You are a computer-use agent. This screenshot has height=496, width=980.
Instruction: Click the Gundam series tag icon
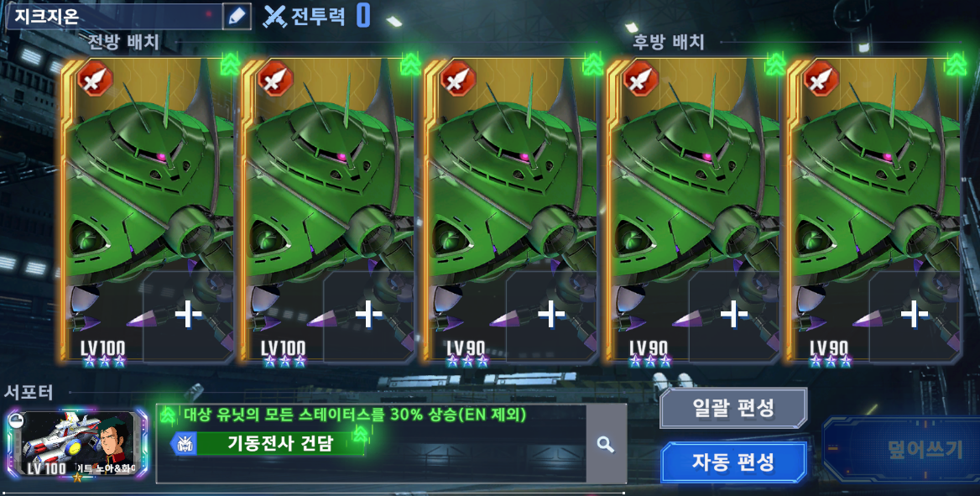(186, 444)
